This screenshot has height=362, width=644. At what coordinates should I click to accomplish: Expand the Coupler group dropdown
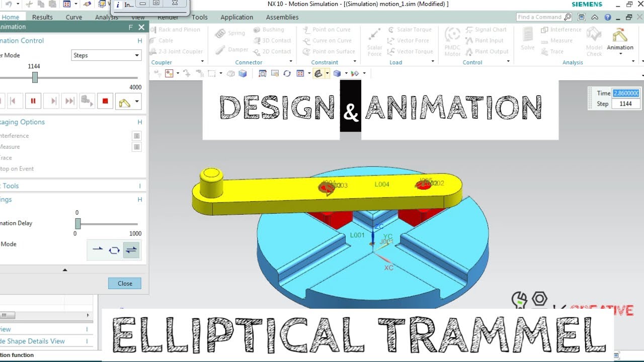pos(202,62)
